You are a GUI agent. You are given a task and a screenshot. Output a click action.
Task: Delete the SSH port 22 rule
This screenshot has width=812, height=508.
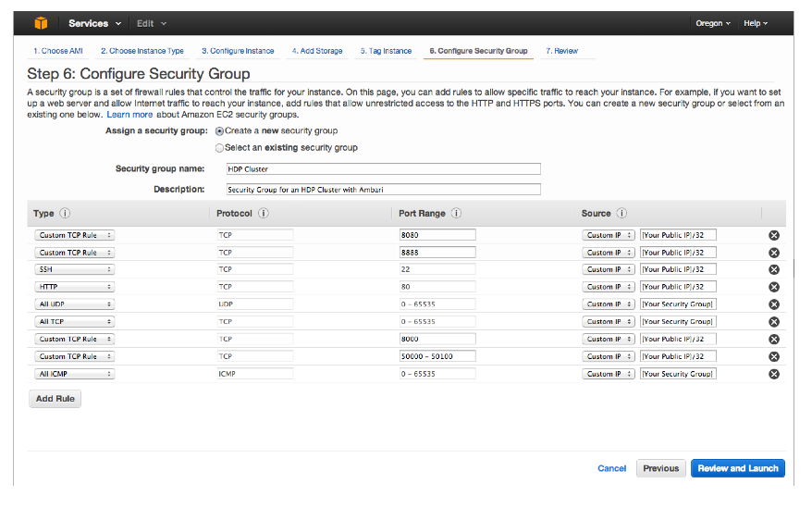774,269
